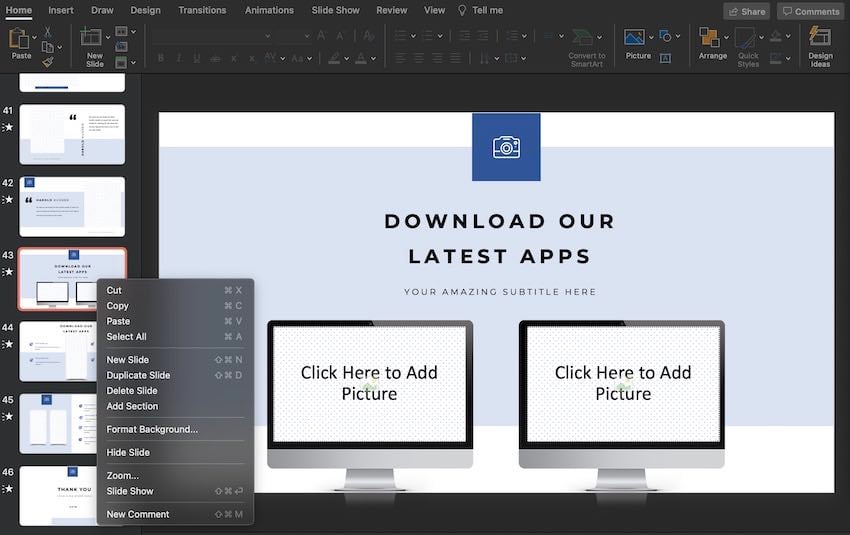Select Hide Slide in context menu
This screenshot has width=850, height=535.
pyautogui.click(x=128, y=453)
